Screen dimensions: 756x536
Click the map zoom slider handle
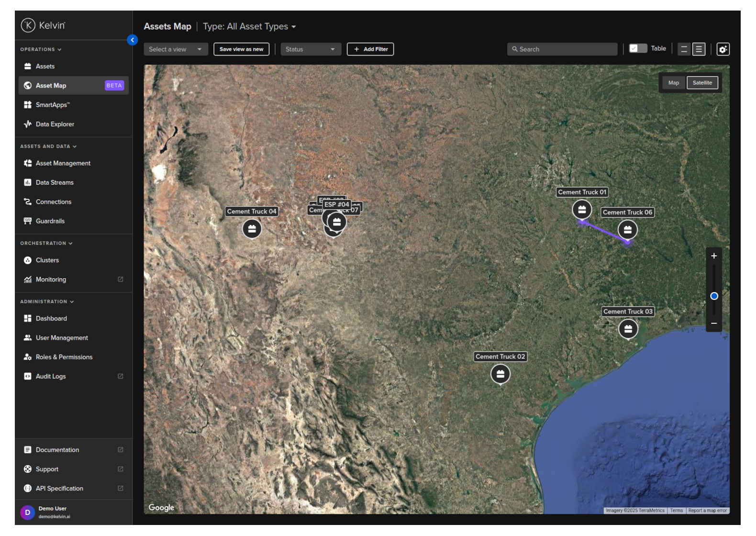pos(714,296)
